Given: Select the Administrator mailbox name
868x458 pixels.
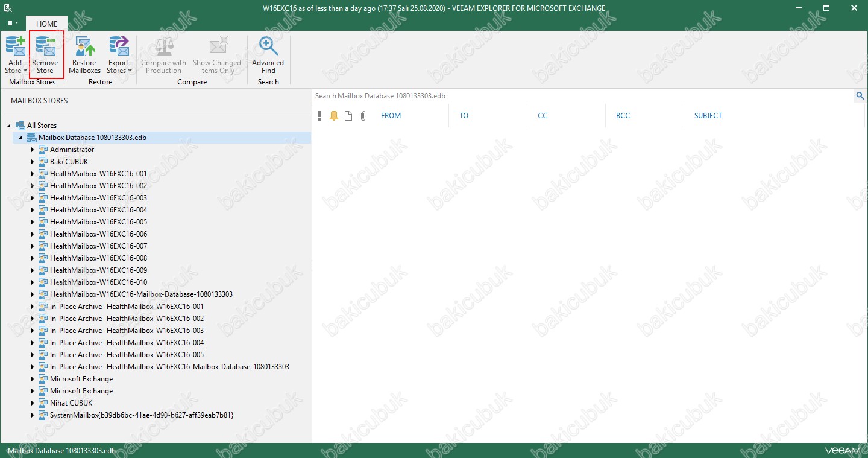Looking at the screenshot, I should (72, 150).
